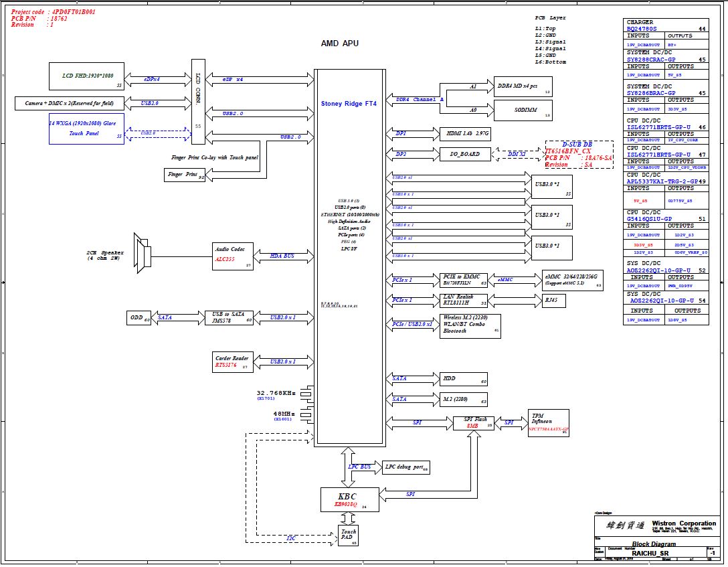The height and width of the screenshot is (567, 728).
Task: Select the Wireless M.2 (2230) WLAN/BT block
Action: [470, 327]
